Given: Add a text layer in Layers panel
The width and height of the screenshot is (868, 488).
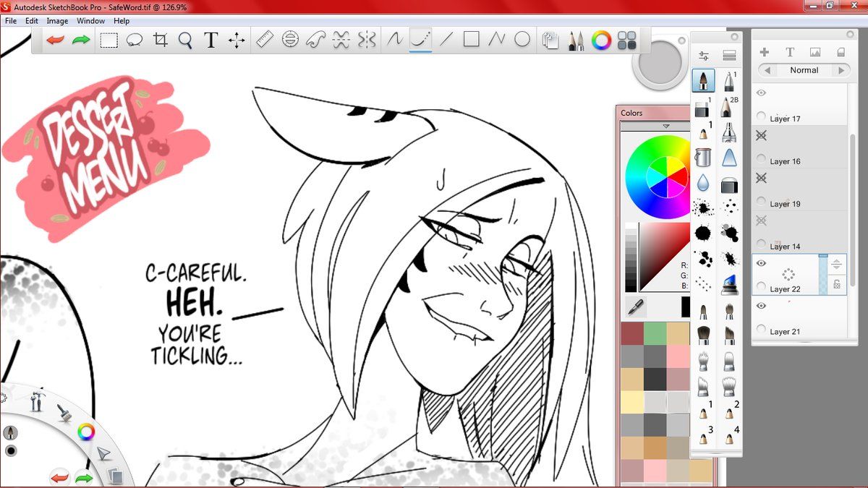Looking at the screenshot, I should click(790, 52).
